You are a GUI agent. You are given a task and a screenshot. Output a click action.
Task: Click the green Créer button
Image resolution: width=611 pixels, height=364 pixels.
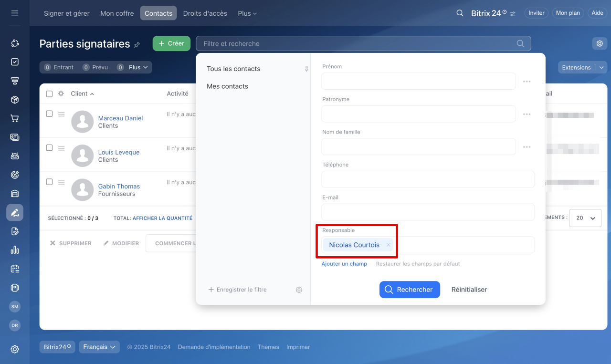[x=171, y=43]
